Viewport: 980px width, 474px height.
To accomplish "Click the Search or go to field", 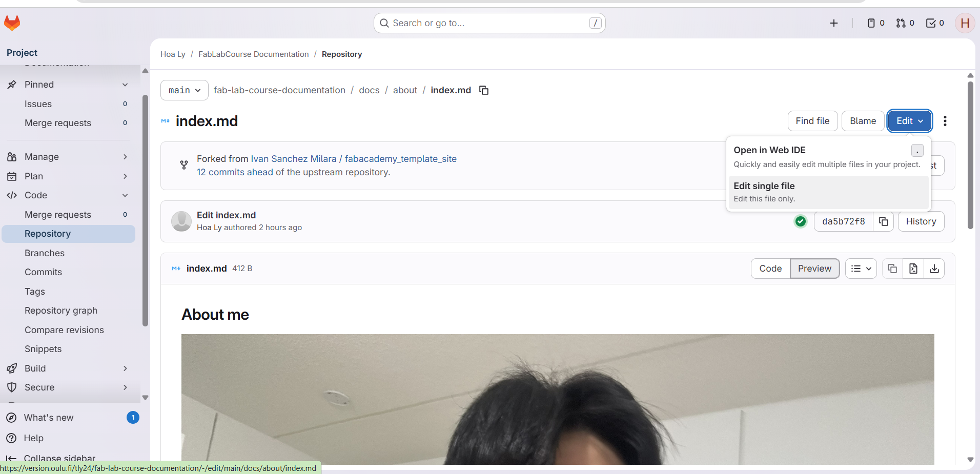I will 489,23.
